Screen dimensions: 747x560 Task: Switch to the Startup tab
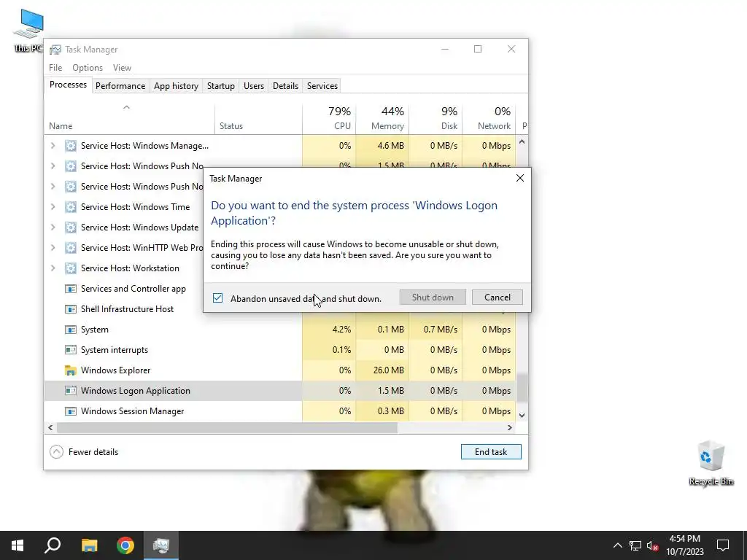(220, 86)
